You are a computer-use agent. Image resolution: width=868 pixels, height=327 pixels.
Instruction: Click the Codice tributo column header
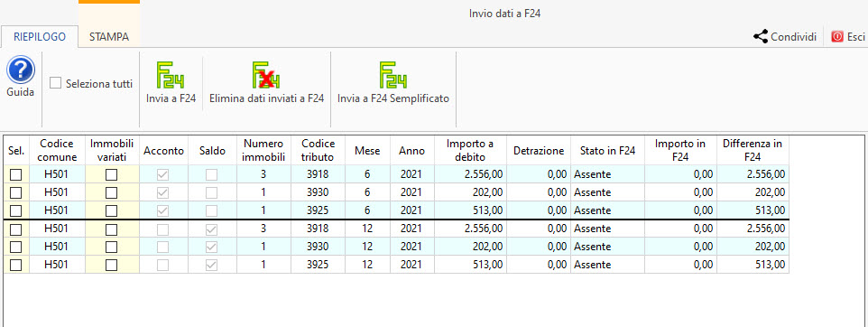(318, 150)
